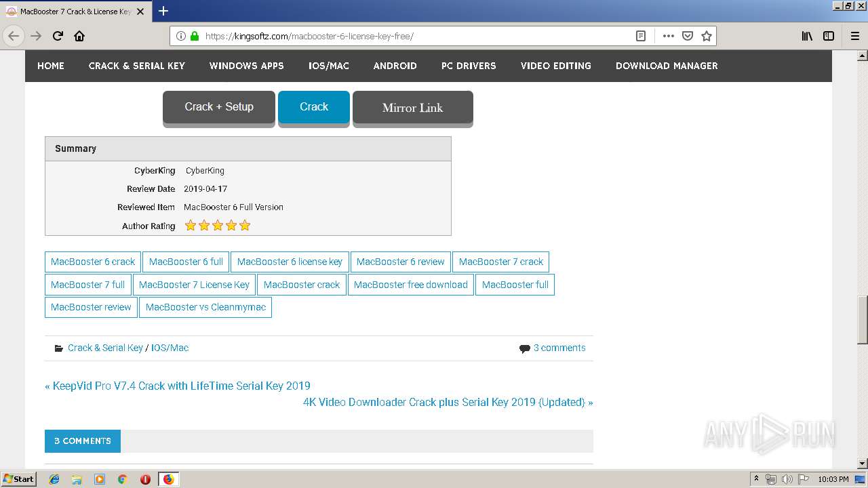Viewport: 868px width, 488px height.
Task: Open volume speaker tray icon
Action: coord(787,479)
